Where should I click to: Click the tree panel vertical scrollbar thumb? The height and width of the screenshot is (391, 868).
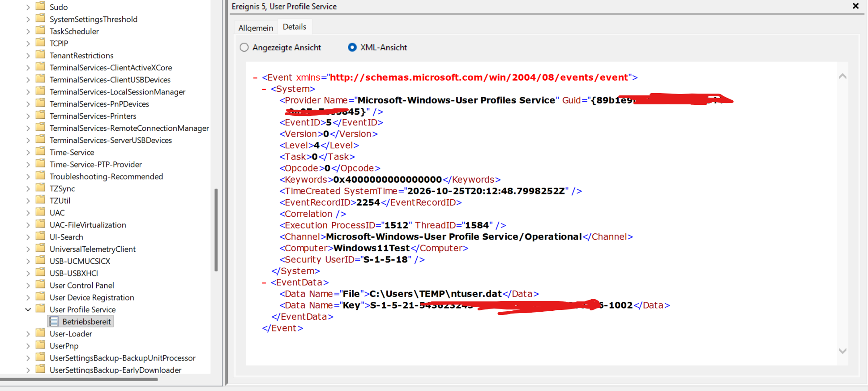coord(216,230)
